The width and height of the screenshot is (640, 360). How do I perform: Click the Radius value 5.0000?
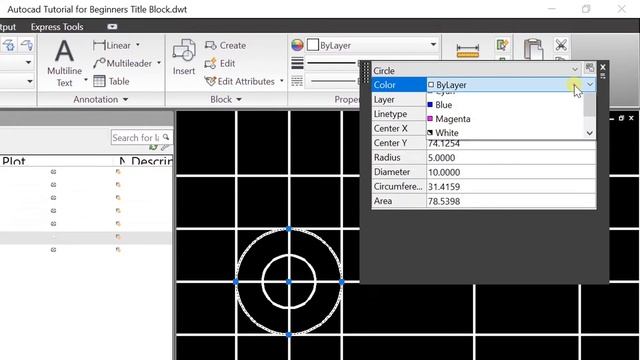pyautogui.click(x=442, y=158)
